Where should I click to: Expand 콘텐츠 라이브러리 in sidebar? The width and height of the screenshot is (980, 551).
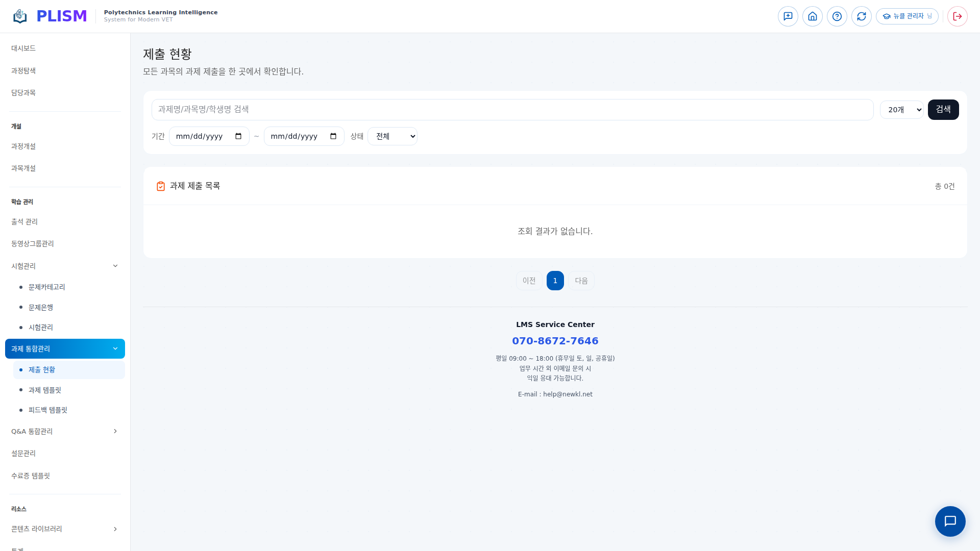click(x=65, y=529)
